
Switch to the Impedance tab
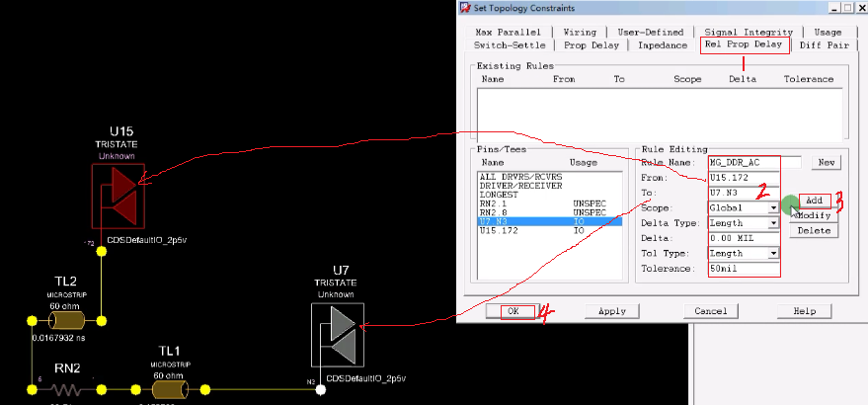pyautogui.click(x=662, y=44)
